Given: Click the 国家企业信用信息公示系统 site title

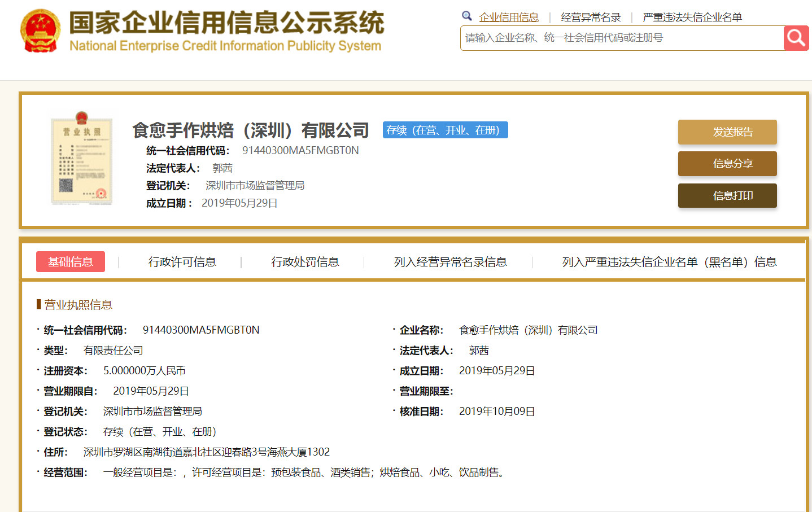Looking at the screenshot, I should click(x=226, y=23).
